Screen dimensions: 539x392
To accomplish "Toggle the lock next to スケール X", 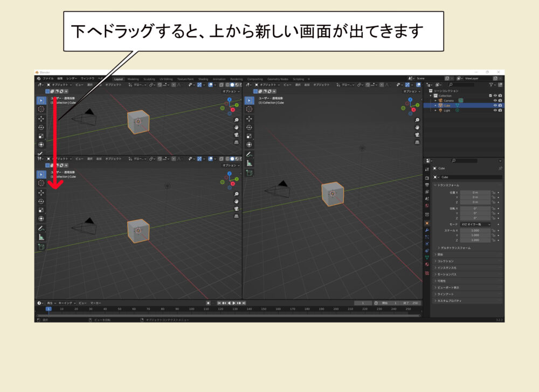I will (493, 230).
